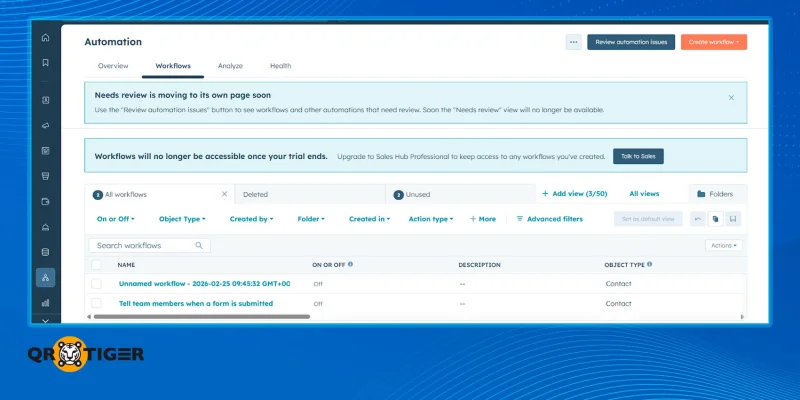Click the clone view icon

pyautogui.click(x=715, y=219)
